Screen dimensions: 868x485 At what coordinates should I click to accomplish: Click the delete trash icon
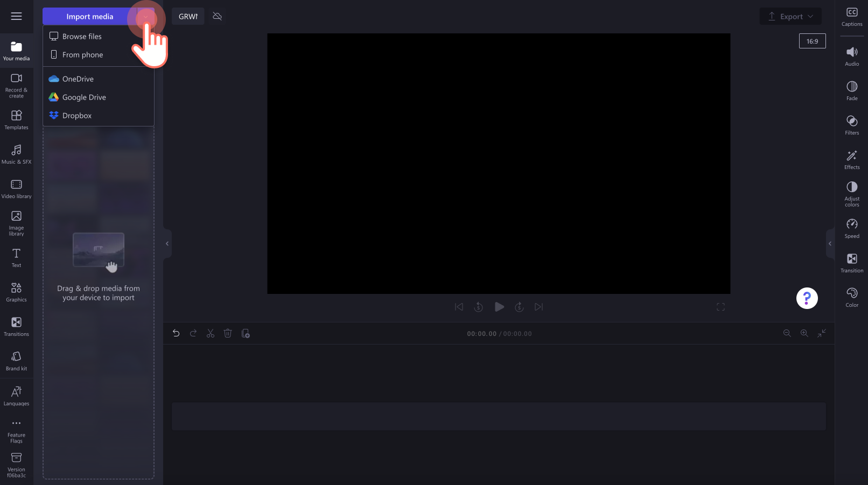(x=228, y=333)
